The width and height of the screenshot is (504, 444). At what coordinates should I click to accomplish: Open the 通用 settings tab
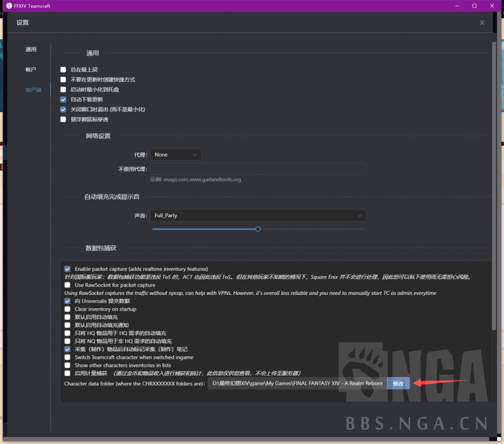[x=31, y=49]
